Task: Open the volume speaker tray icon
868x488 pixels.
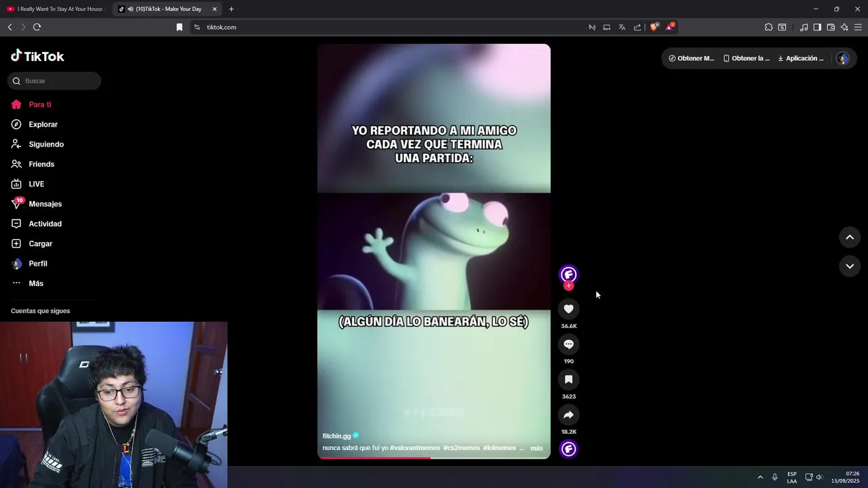Action: pyautogui.click(x=819, y=477)
